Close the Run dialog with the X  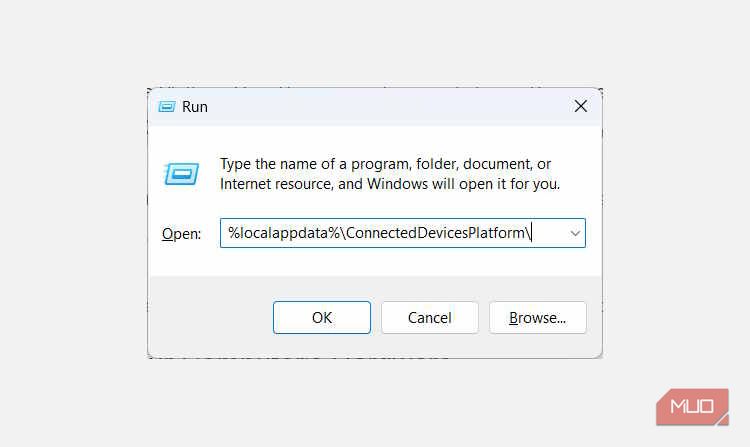(x=580, y=106)
